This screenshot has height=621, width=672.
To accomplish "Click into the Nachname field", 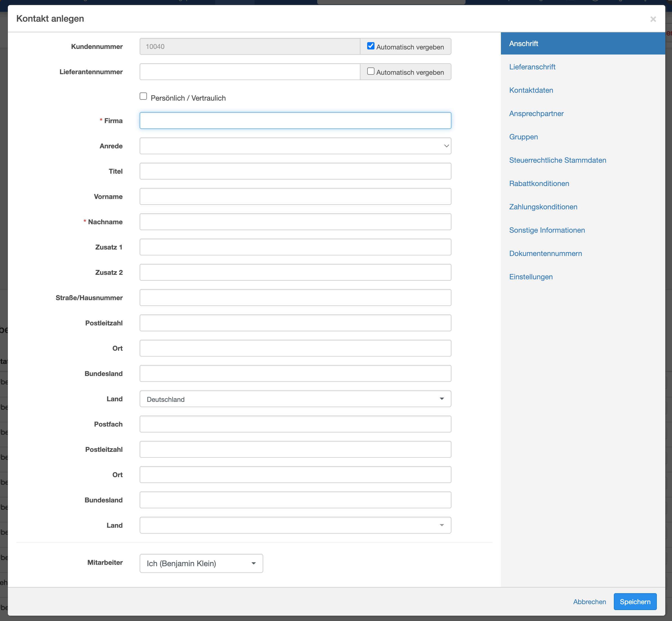I will (x=295, y=222).
